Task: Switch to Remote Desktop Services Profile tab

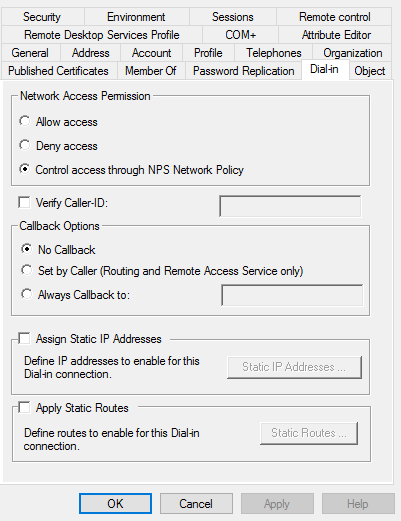Action: pos(102,35)
